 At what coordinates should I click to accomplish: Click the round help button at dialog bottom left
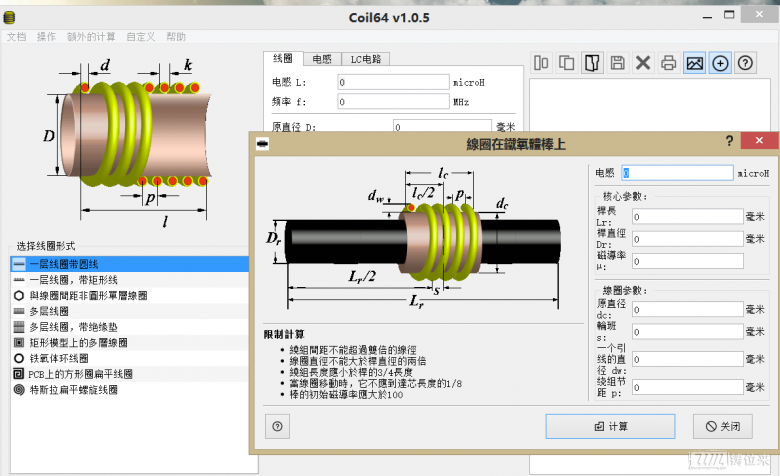[x=278, y=426]
